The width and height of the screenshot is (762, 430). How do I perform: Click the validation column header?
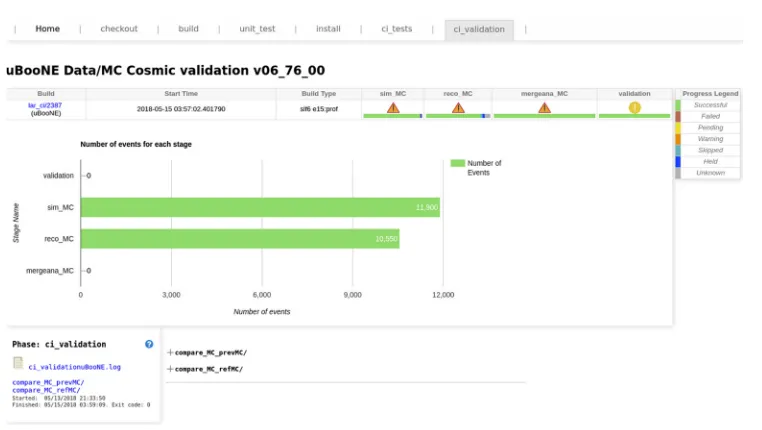(x=634, y=94)
